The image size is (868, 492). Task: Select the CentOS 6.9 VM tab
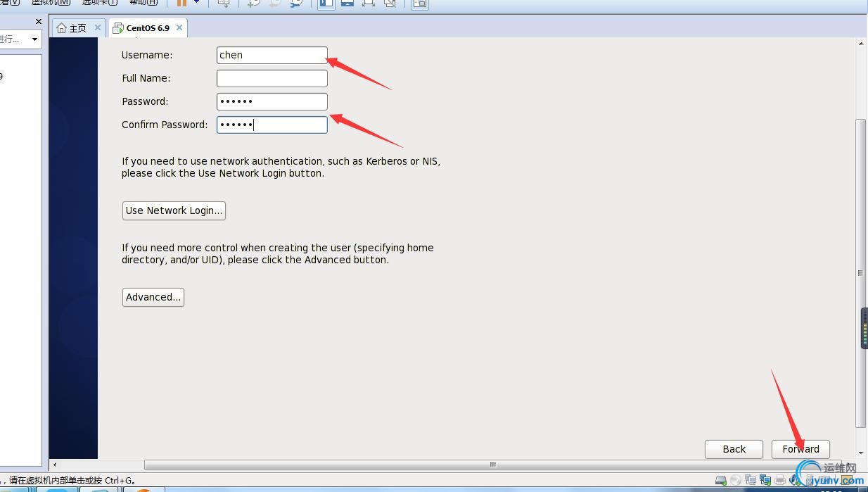[148, 28]
